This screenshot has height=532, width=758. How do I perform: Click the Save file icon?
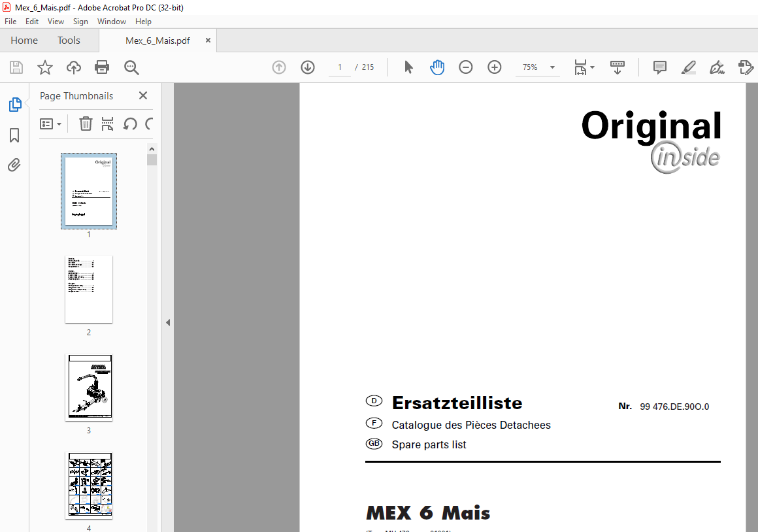click(16, 67)
